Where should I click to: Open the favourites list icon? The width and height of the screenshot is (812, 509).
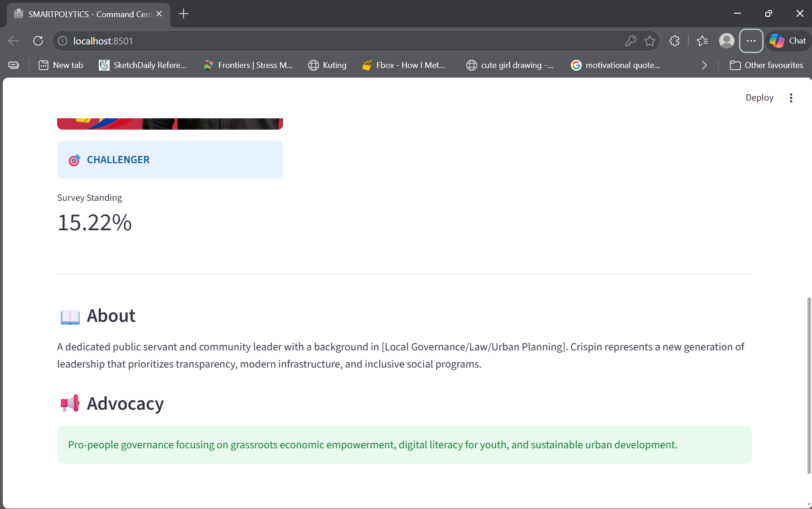(702, 41)
